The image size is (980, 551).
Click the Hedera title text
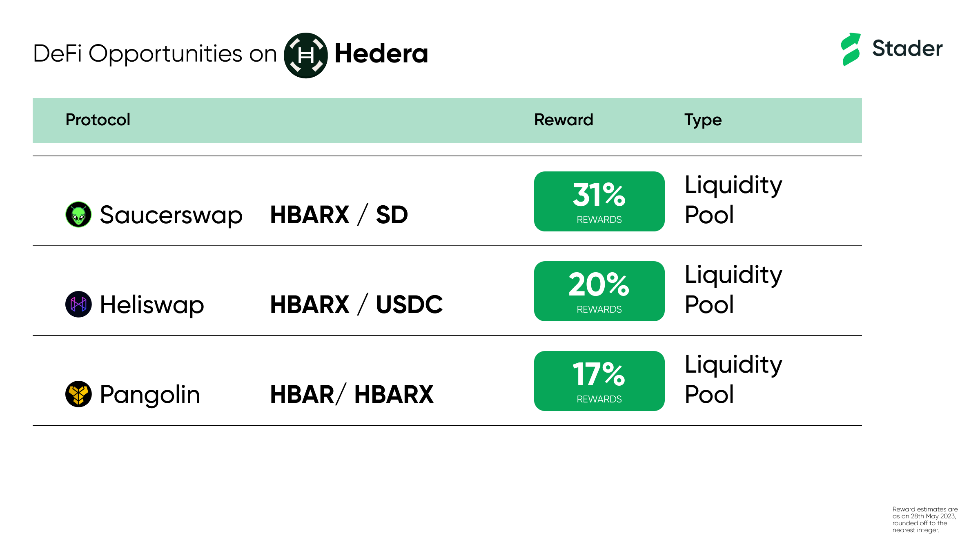[x=381, y=53]
